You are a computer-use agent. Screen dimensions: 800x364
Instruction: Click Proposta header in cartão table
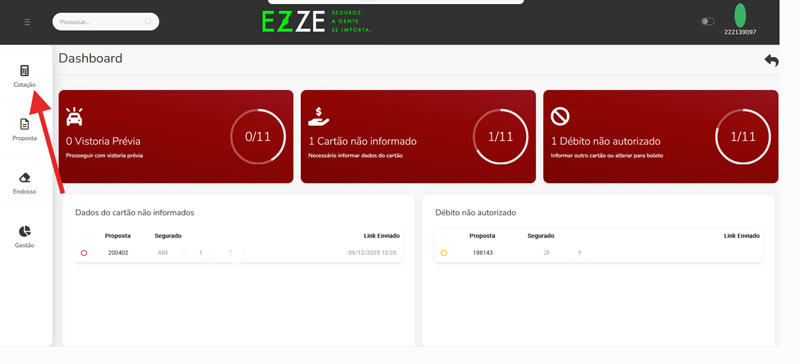118,236
